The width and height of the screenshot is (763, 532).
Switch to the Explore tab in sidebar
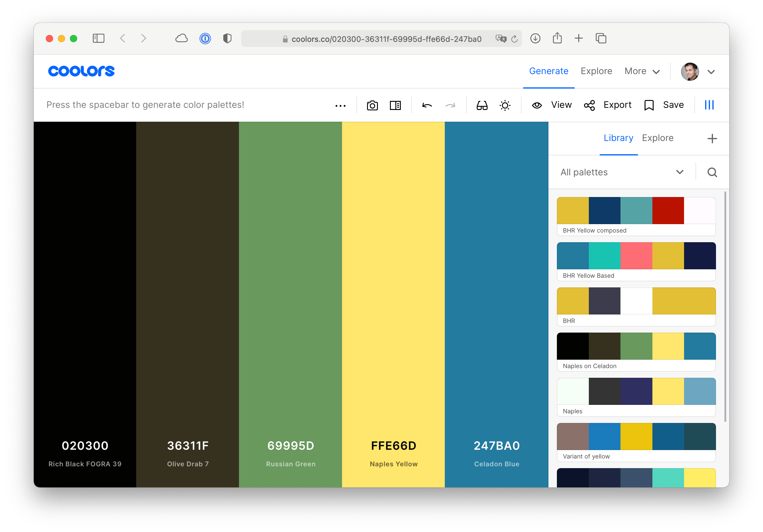(x=657, y=138)
